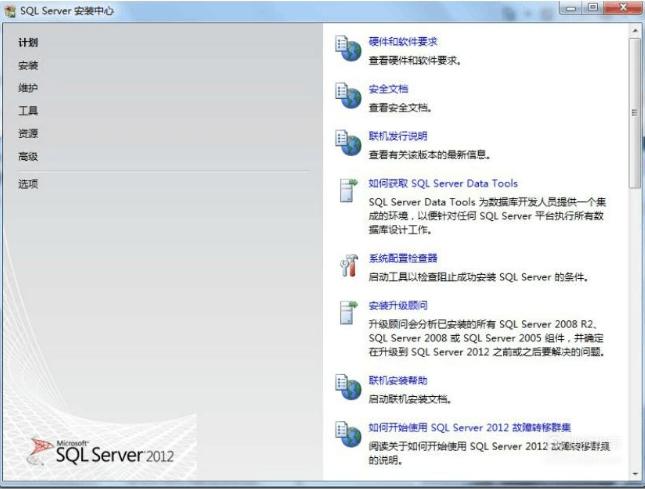Maximize the SQL Server 安装中心 window
645x489 pixels.
click(x=593, y=8)
